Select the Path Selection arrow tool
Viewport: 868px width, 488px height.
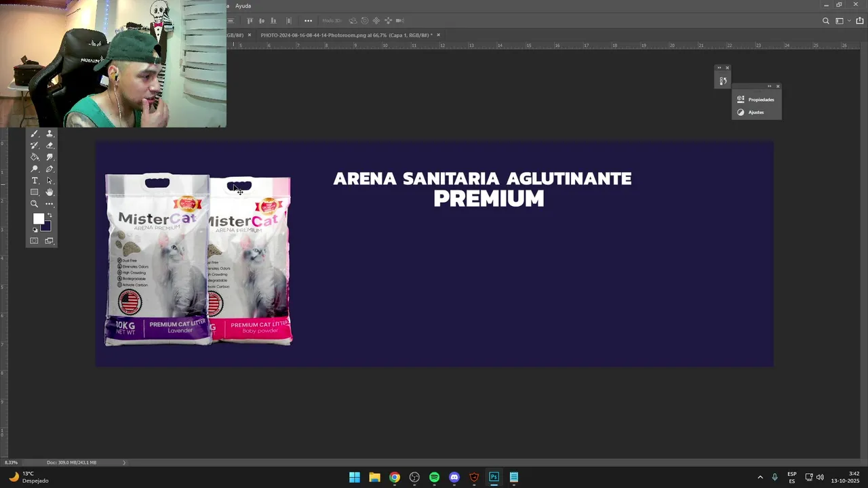pyautogui.click(x=50, y=180)
